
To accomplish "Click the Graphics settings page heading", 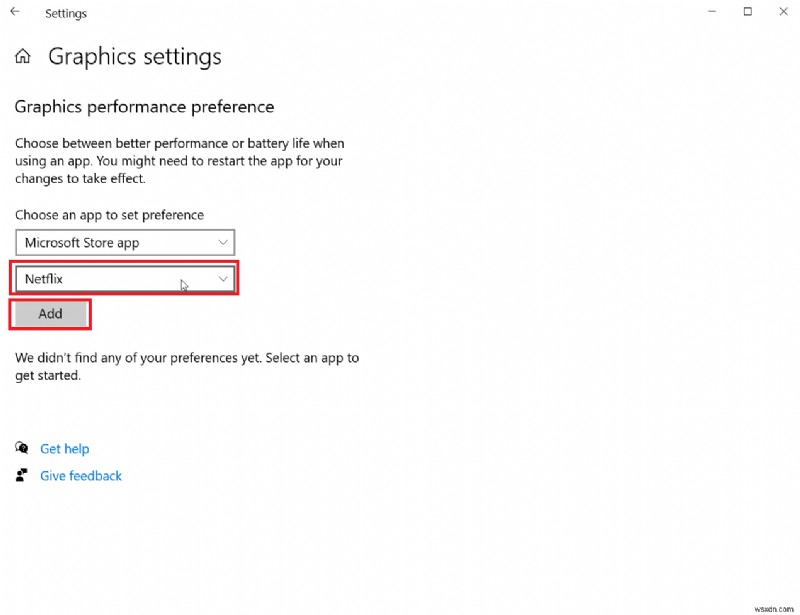I will pyautogui.click(x=134, y=57).
